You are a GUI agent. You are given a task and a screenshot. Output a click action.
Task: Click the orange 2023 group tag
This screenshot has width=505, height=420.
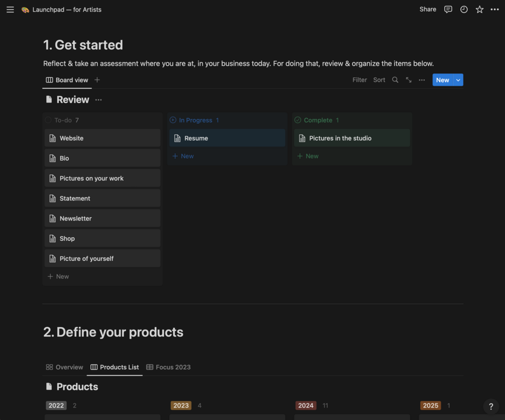coord(181,405)
